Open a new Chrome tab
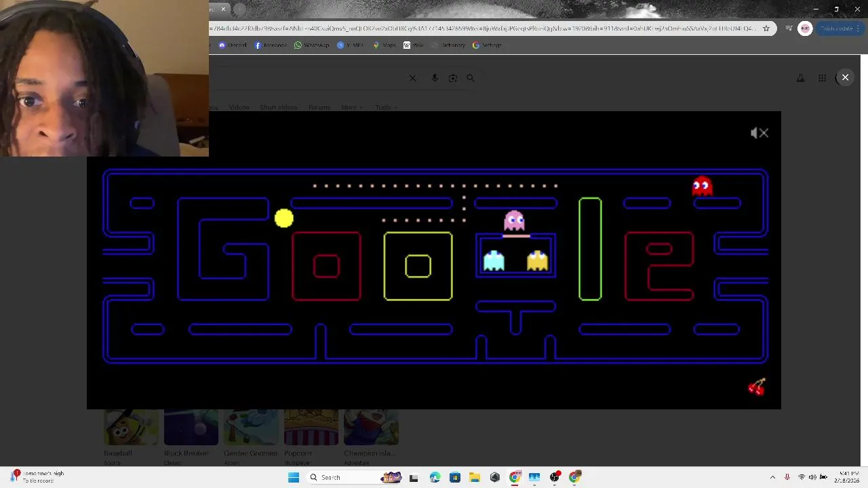The height and width of the screenshot is (488, 868). coord(239,9)
